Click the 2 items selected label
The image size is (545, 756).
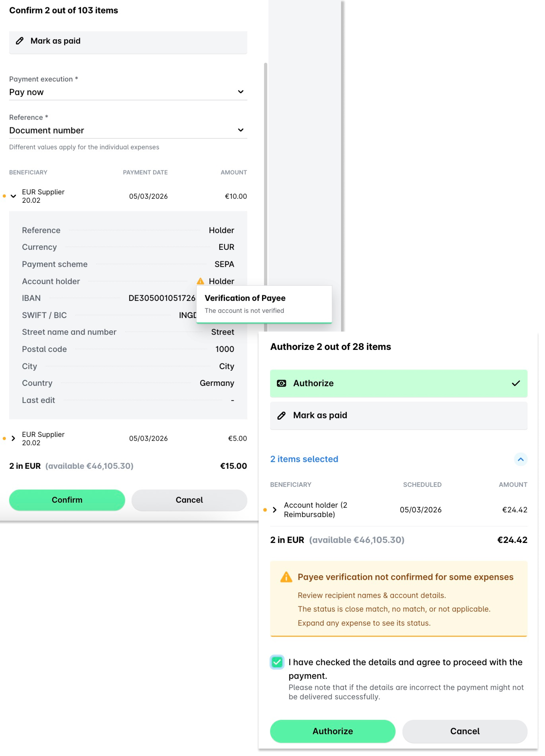[304, 459]
